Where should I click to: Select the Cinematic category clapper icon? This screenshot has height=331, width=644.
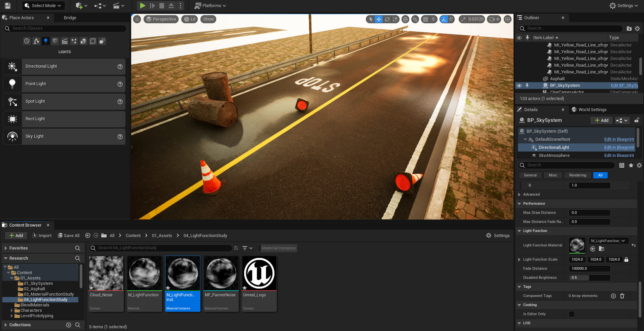pyautogui.click(x=65, y=41)
